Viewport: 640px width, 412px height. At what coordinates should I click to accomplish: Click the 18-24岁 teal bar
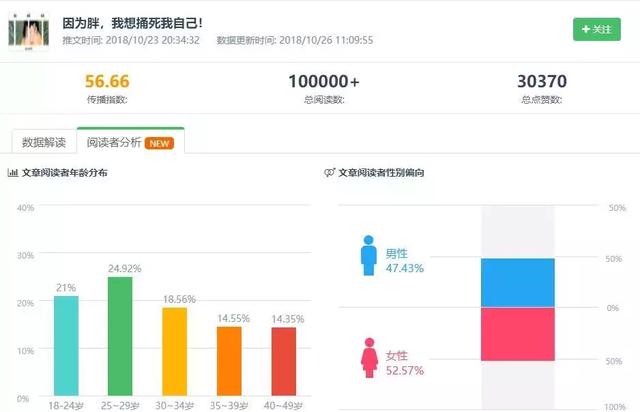tap(66, 345)
